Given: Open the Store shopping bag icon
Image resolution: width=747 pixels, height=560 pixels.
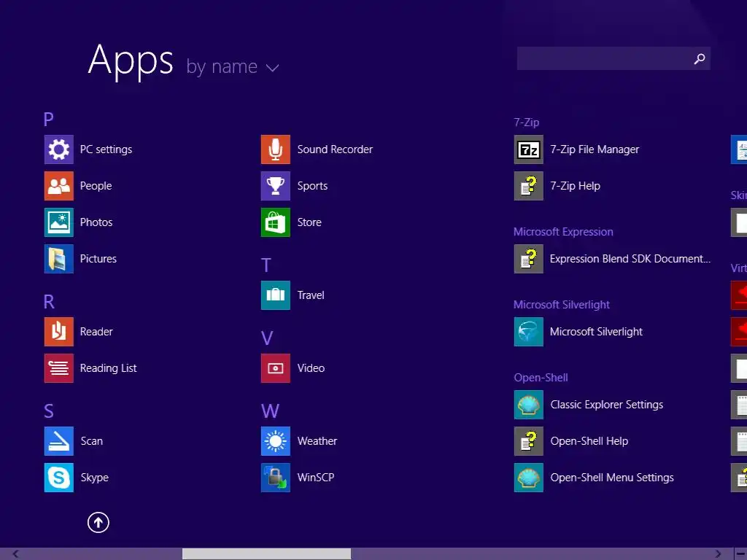Looking at the screenshot, I should coord(275,222).
